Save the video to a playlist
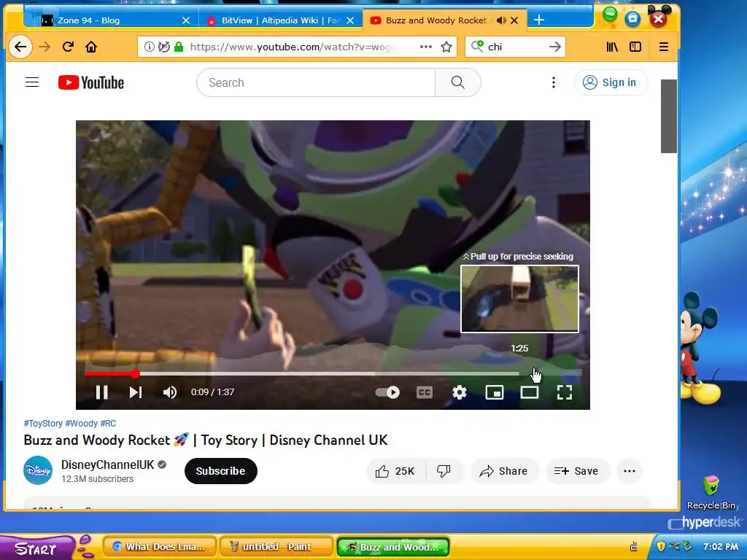This screenshot has width=747, height=560. [x=576, y=471]
